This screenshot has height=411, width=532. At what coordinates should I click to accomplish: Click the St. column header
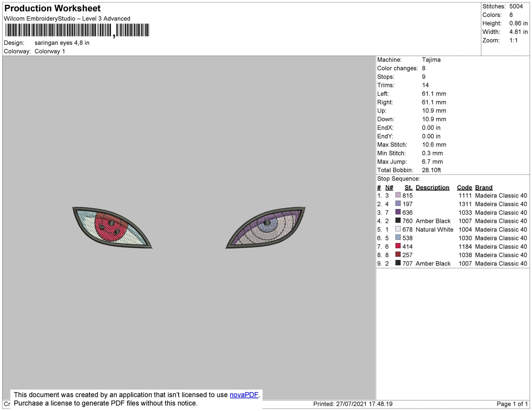pos(408,187)
